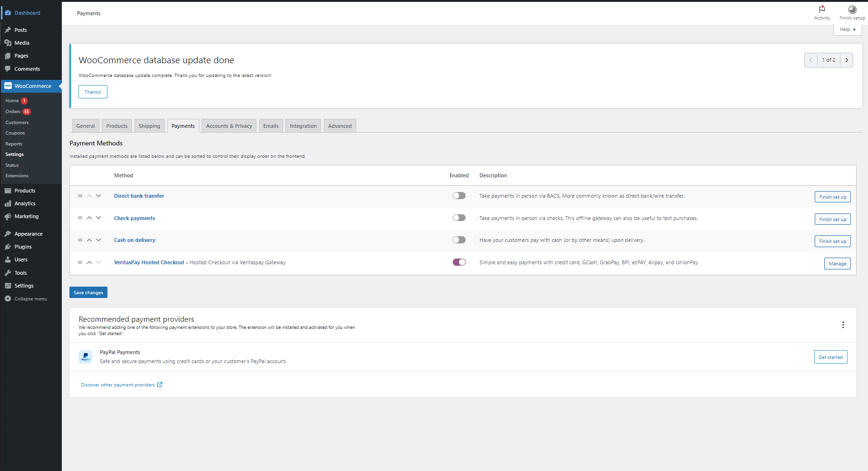Image resolution: width=868 pixels, height=471 pixels.
Task: Click the Pages icon in sidebar
Action: tap(8, 56)
